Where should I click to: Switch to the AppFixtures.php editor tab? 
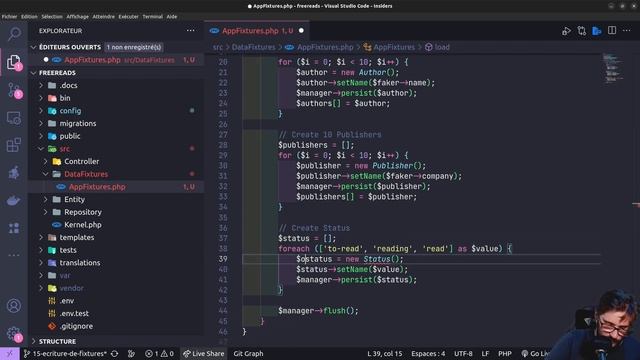(257, 31)
